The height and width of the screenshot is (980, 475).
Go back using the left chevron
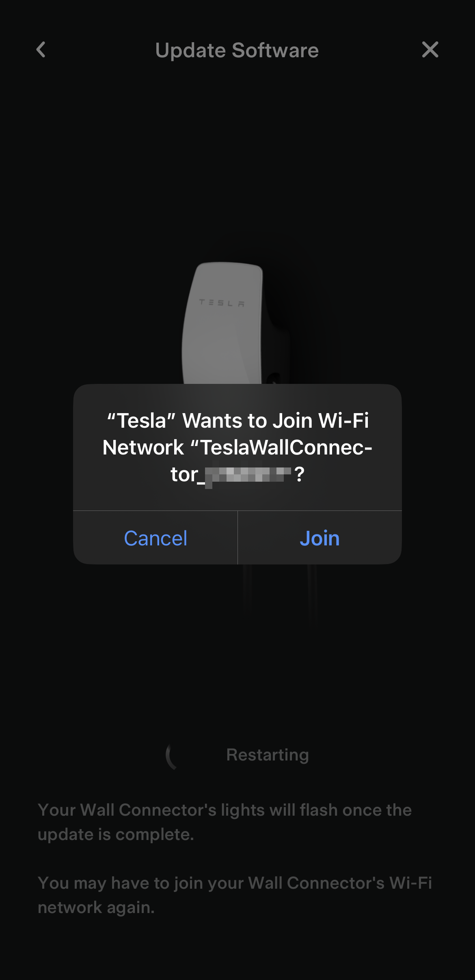pos(41,50)
